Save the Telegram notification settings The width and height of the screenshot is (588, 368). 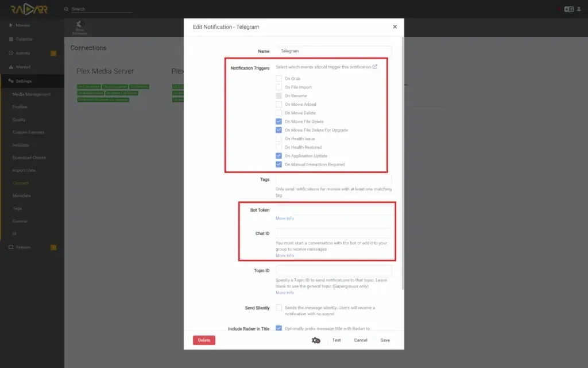point(385,340)
